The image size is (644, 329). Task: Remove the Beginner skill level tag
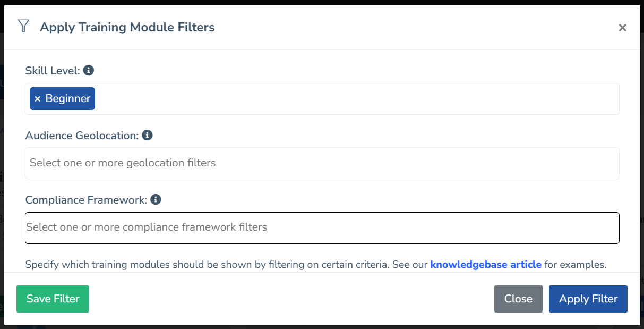37,99
